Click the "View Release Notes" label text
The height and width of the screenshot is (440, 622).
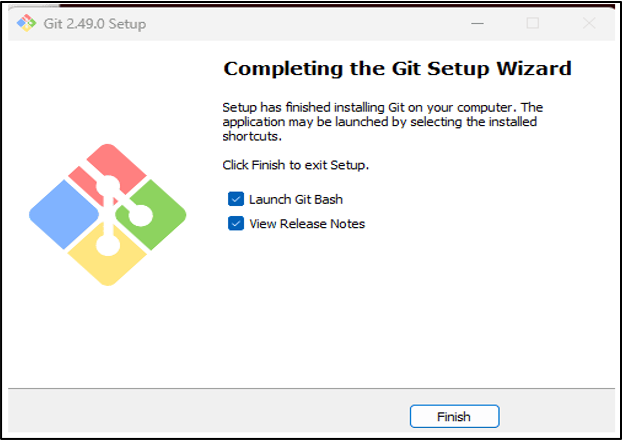pyautogui.click(x=307, y=223)
